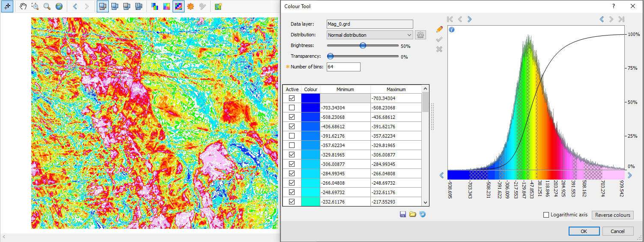
Task: Click the Number of bins field
Action: (x=343, y=67)
